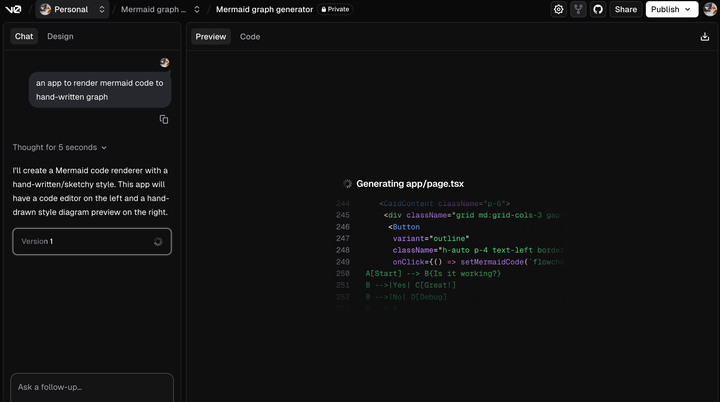The image size is (720, 402).
Task: Open the Version 1 card
Action: tap(91, 241)
